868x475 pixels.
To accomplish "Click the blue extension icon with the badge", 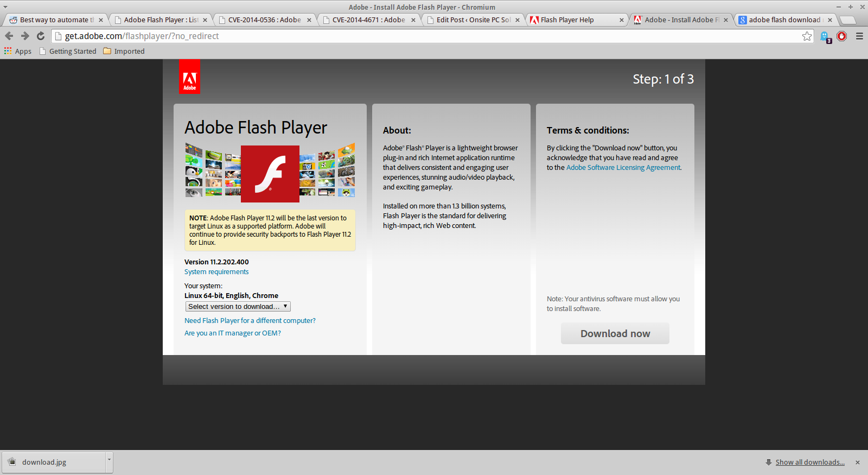I will [x=826, y=36].
